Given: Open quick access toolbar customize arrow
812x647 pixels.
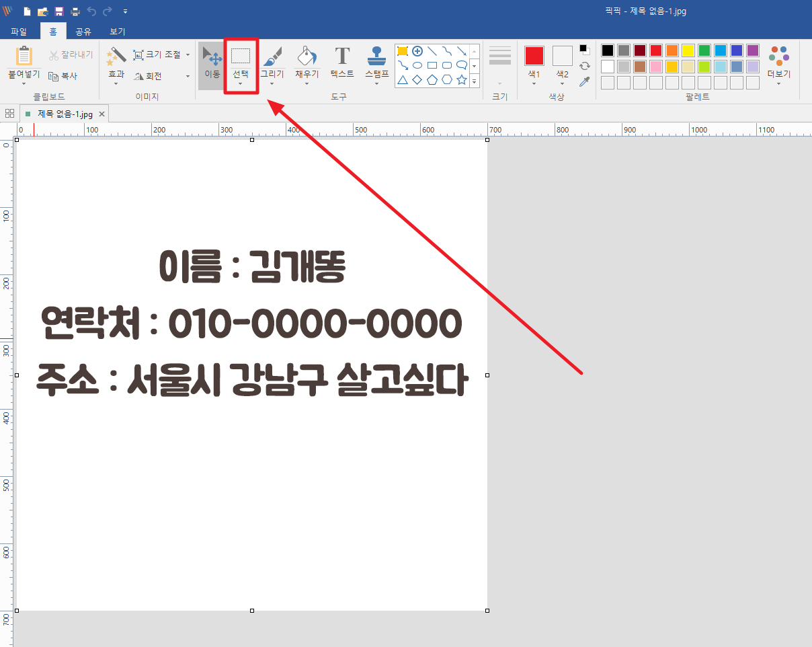Looking at the screenshot, I should [x=126, y=12].
